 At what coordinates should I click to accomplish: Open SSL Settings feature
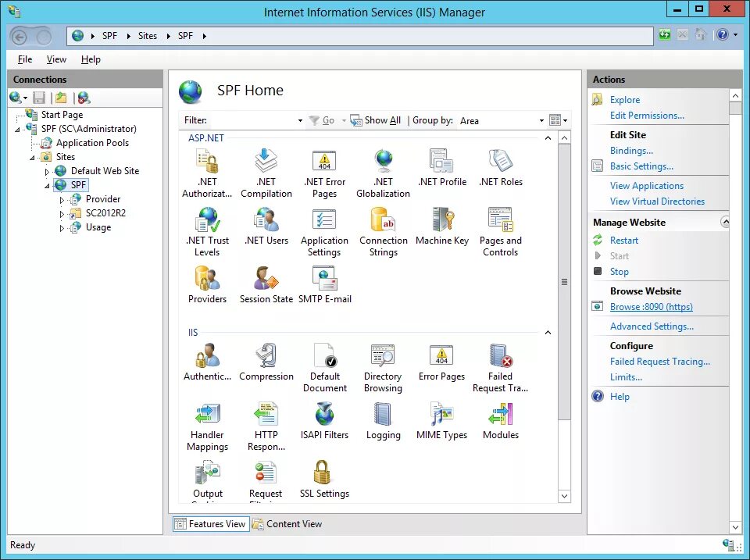click(324, 480)
